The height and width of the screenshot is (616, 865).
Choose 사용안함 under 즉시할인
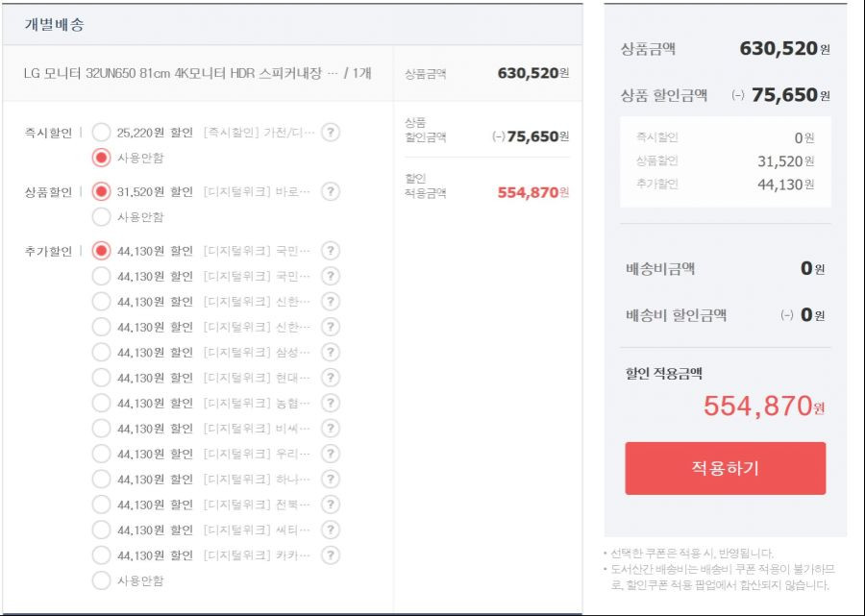(101, 158)
